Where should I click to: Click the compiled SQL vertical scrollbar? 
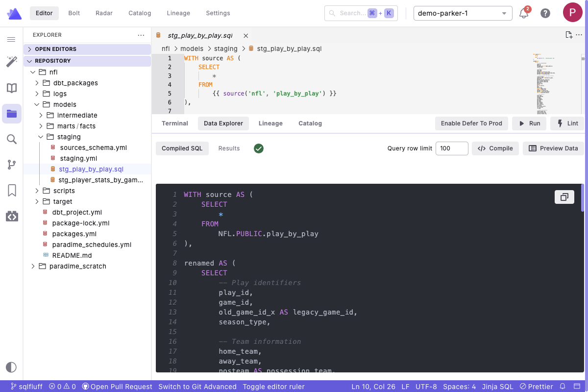(x=582, y=198)
